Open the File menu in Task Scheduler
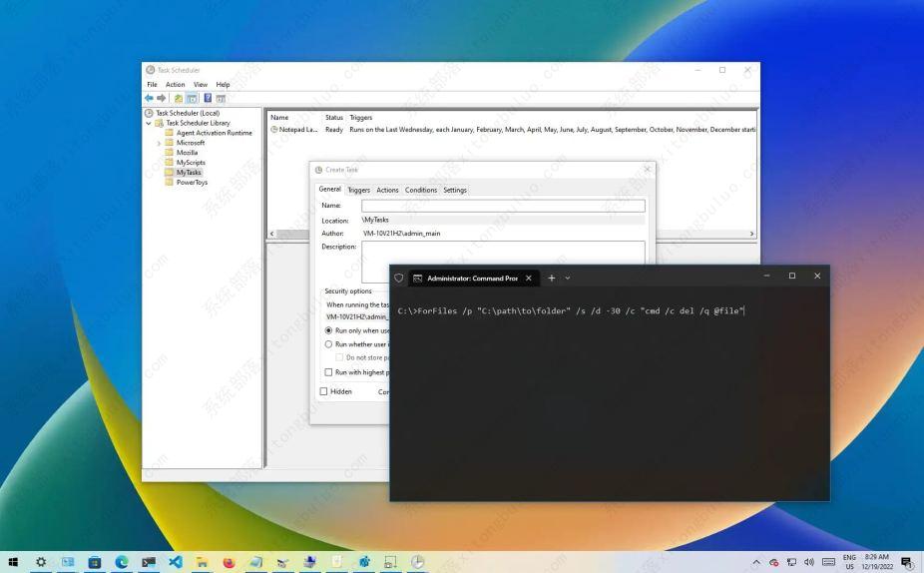The image size is (924, 573). click(x=152, y=84)
